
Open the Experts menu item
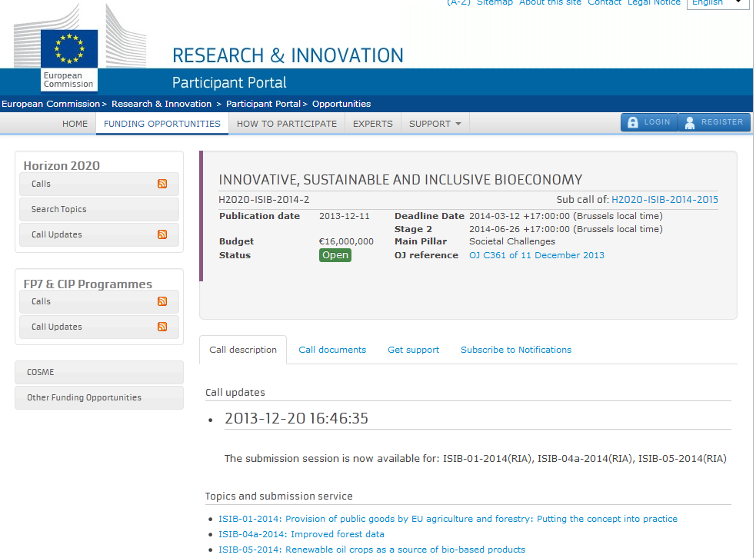point(373,124)
